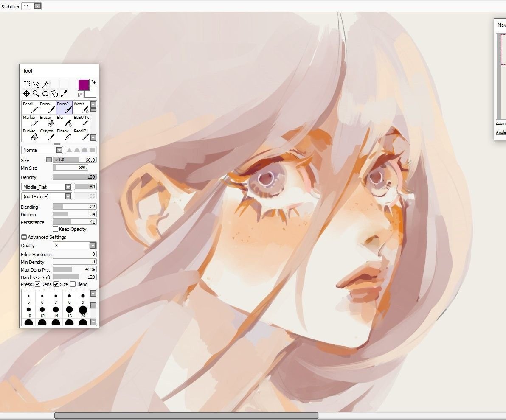Viewport: 506px width, 420px height.
Task: Select the Hand pan tool
Action: (x=54, y=94)
